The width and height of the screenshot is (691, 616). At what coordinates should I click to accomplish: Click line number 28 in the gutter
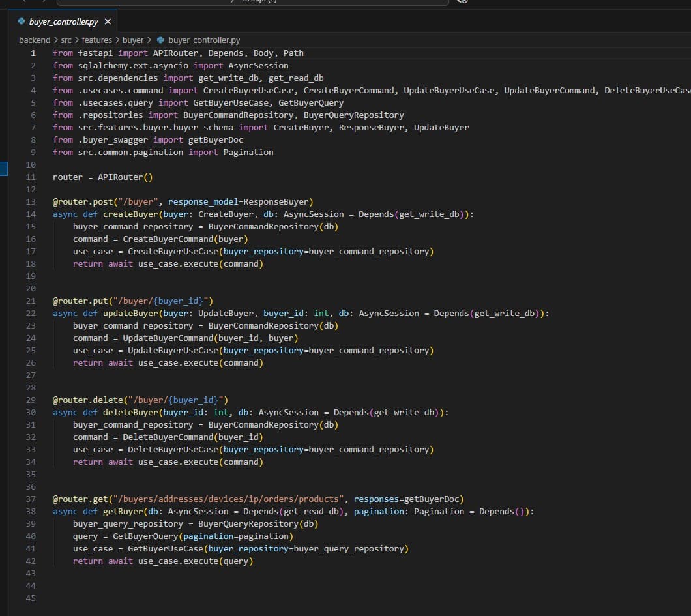click(x=31, y=388)
